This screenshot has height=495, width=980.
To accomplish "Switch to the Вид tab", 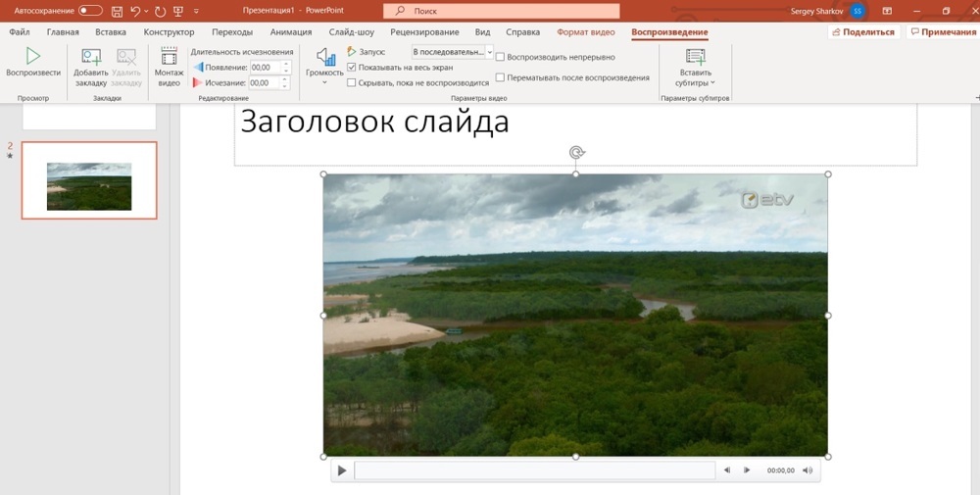I will pyautogui.click(x=482, y=32).
